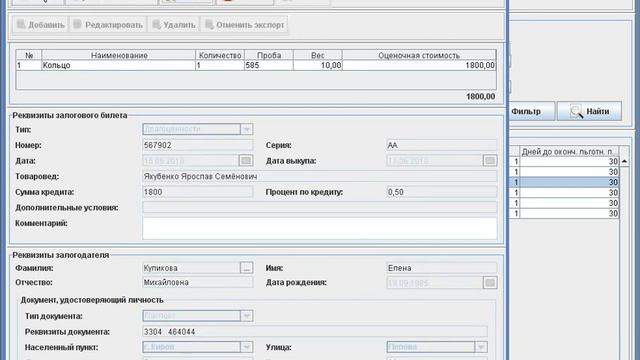Click the Вес column header

click(x=318, y=55)
